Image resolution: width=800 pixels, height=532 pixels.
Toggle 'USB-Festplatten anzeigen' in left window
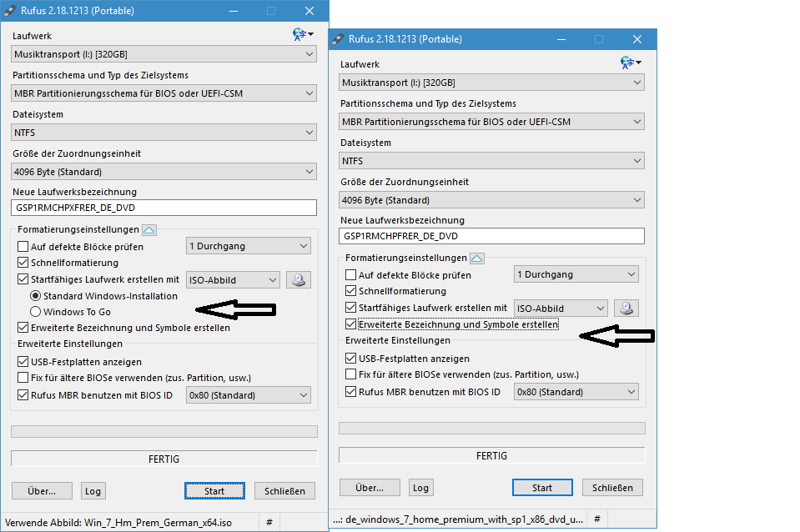click(x=23, y=362)
